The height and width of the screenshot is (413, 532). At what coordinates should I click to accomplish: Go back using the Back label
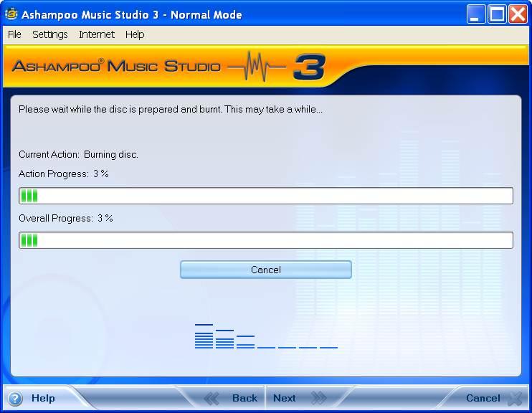click(x=244, y=399)
